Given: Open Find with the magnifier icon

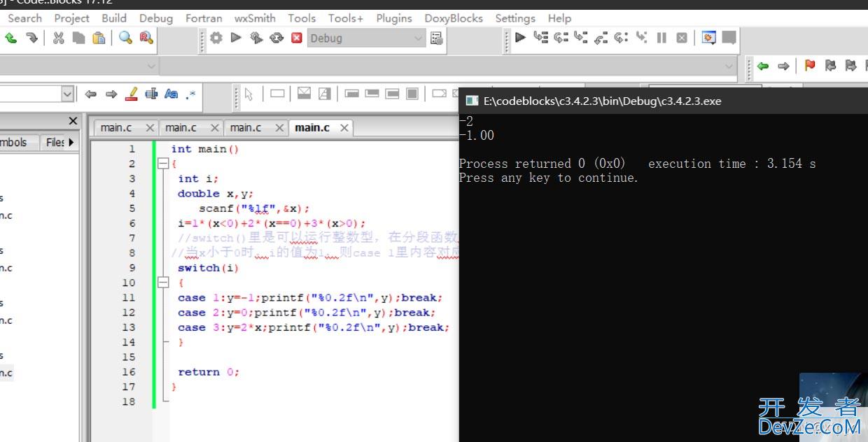Looking at the screenshot, I should coord(126,38).
